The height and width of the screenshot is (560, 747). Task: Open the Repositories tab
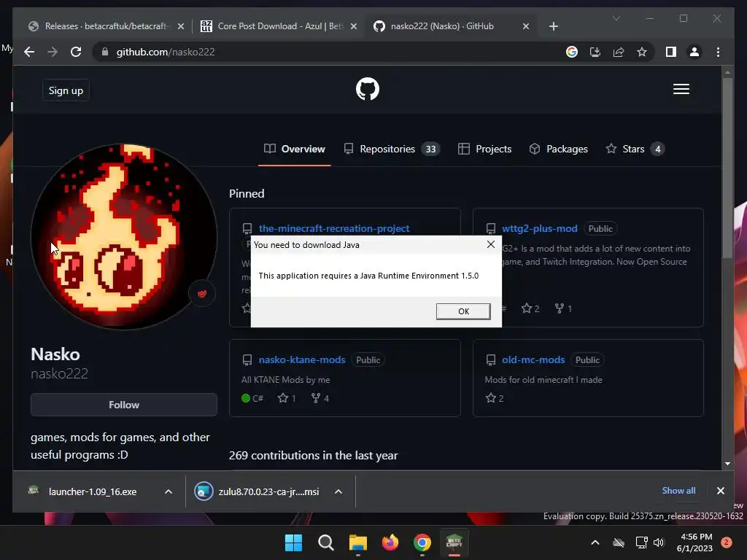392,149
